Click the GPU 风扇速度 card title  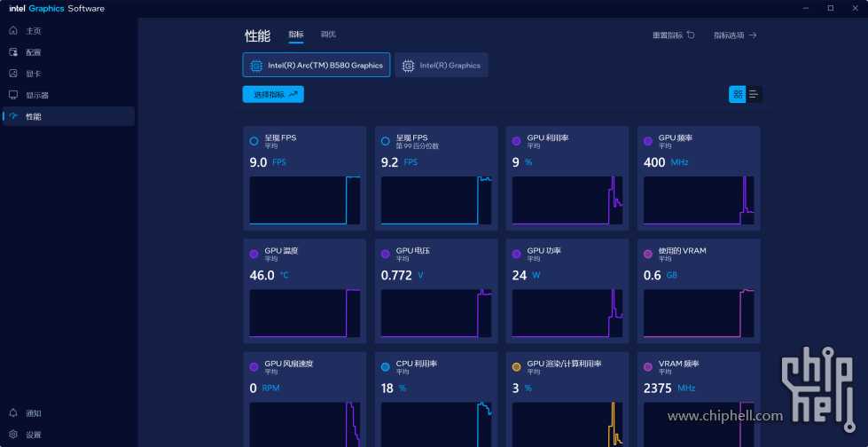289,364
